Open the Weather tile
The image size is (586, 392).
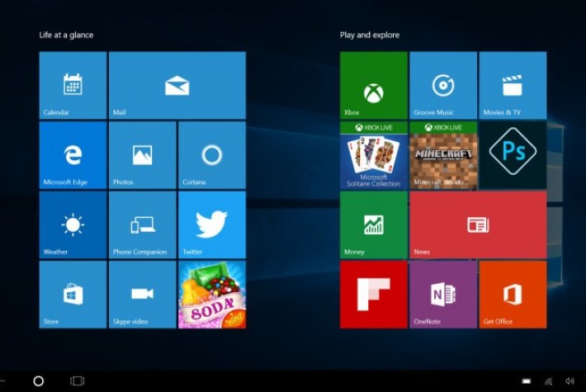(x=73, y=225)
